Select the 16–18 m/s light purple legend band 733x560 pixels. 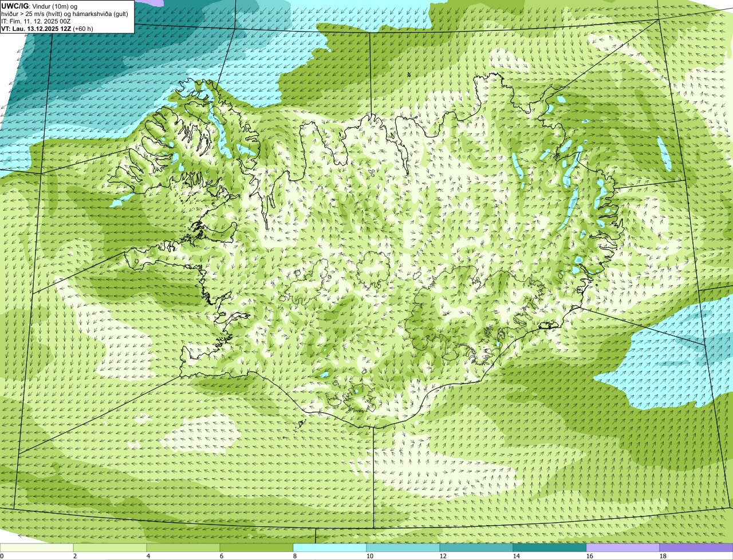623,547
